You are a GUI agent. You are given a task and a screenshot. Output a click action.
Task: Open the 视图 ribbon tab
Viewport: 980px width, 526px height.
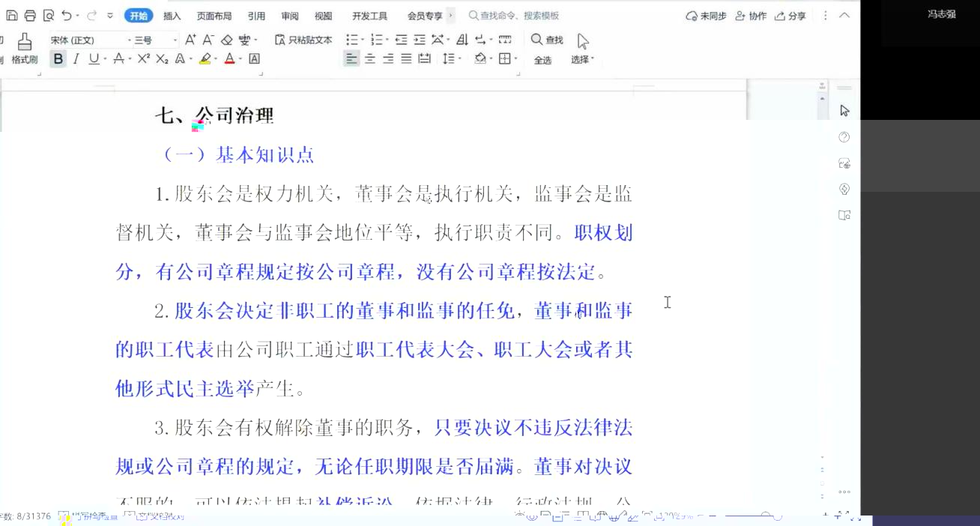click(323, 16)
